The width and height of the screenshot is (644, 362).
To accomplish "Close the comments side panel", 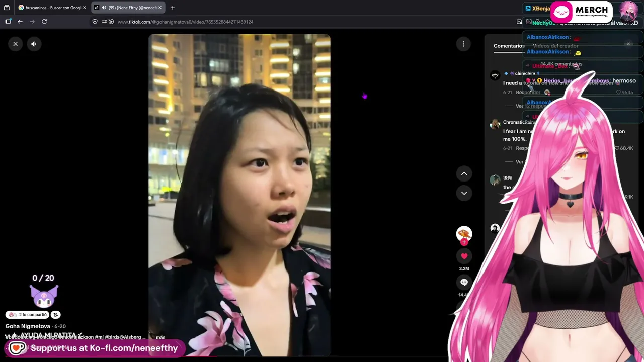I will pos(628,44).
